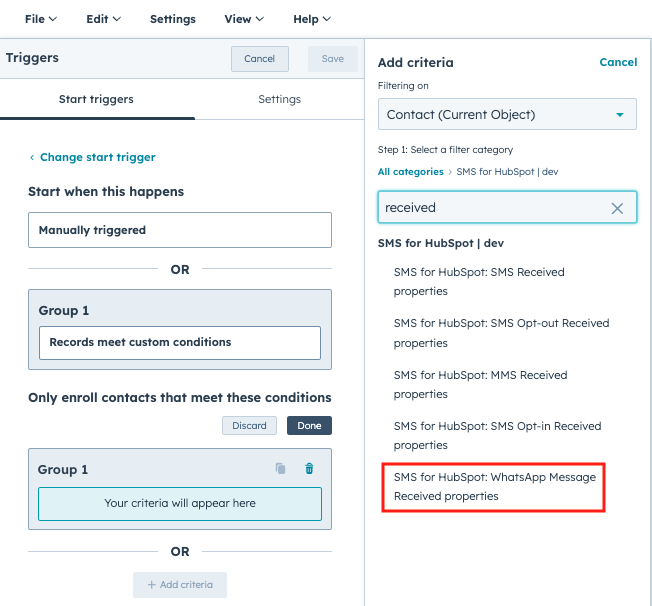
Task: Select the Manually triggered box
Action: coord(180,230)
